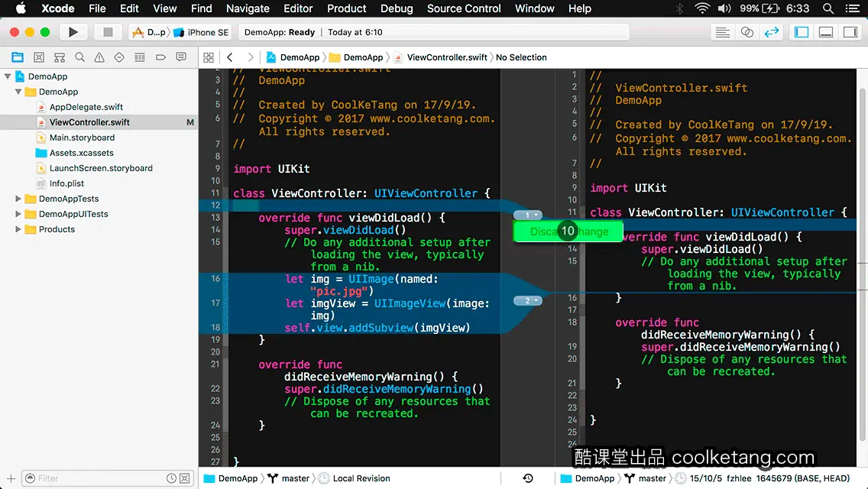Show the Standard editor

click(722, 32)
